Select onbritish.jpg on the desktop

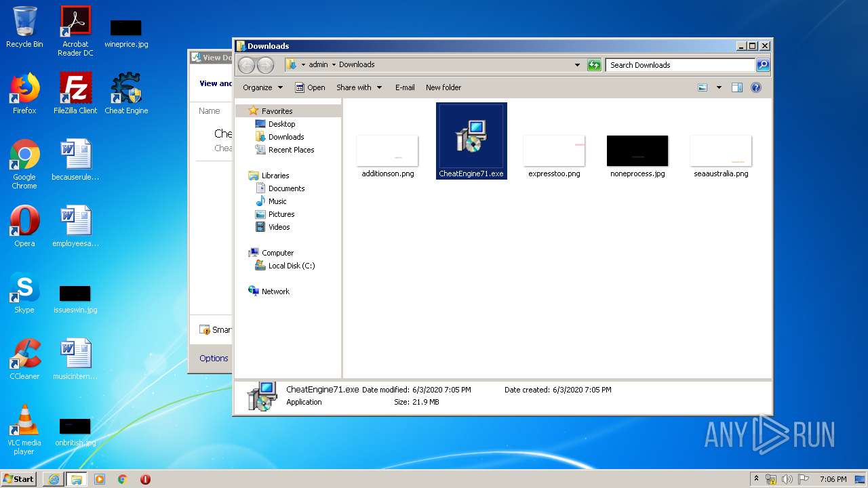pos(75,431)
